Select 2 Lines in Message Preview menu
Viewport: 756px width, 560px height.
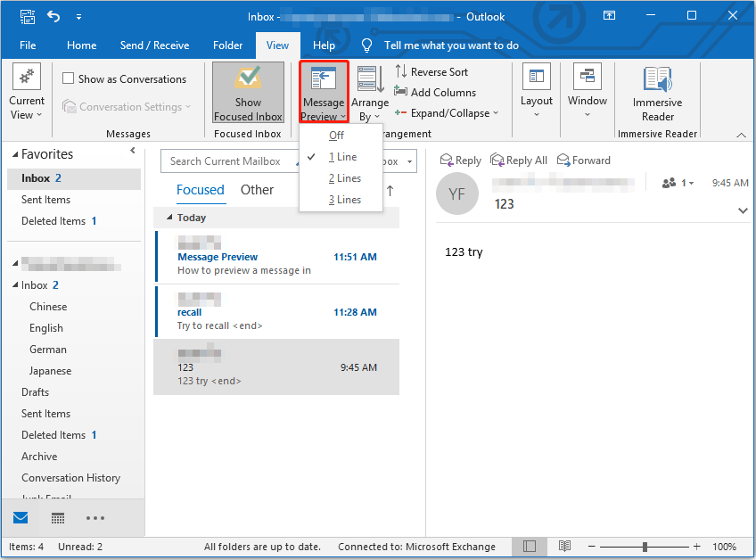point(340,177)
